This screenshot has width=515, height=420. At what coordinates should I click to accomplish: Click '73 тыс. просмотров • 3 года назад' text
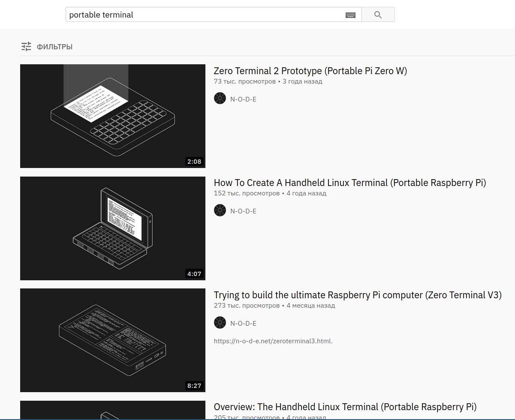[x=268, y=81]
